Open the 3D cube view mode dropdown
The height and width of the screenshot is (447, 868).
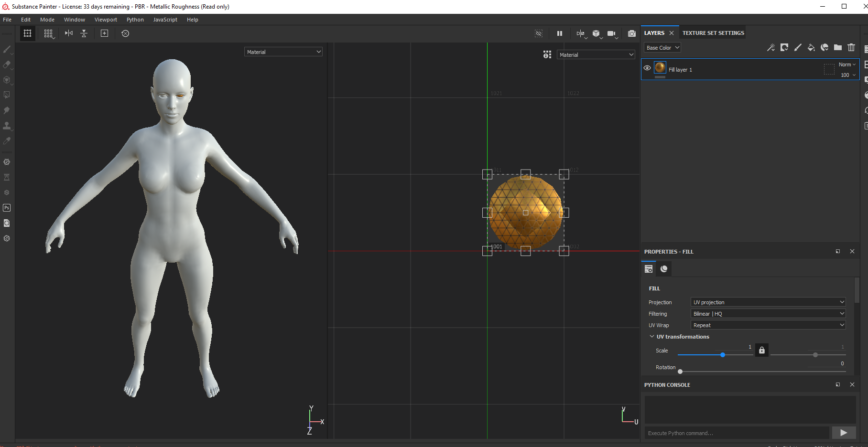point(597,33)
